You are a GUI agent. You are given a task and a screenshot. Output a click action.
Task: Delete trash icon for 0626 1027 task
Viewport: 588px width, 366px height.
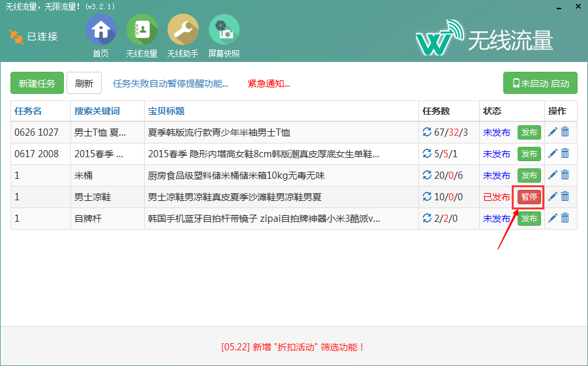pos(565,132)
